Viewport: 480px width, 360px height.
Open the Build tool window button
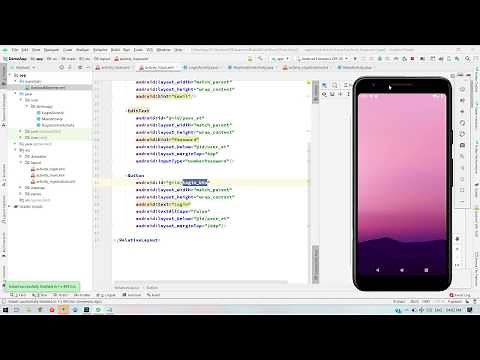tap(154, 295)
